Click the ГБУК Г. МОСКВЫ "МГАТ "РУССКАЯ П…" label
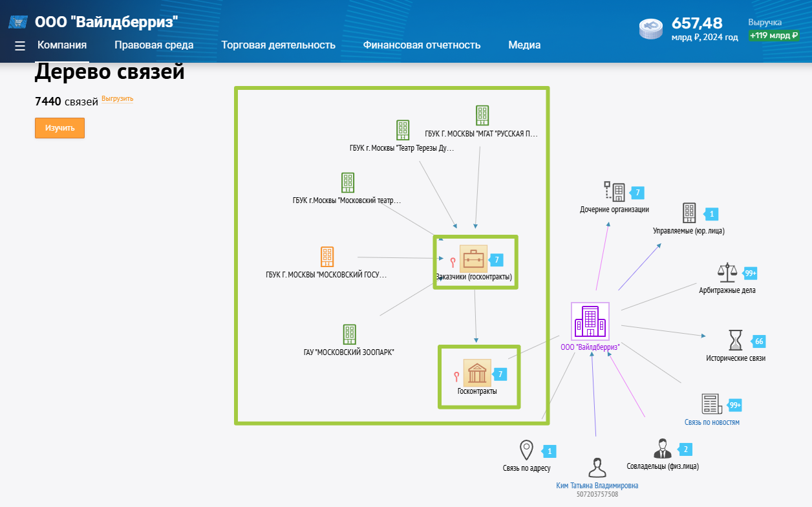 point(482,134)
